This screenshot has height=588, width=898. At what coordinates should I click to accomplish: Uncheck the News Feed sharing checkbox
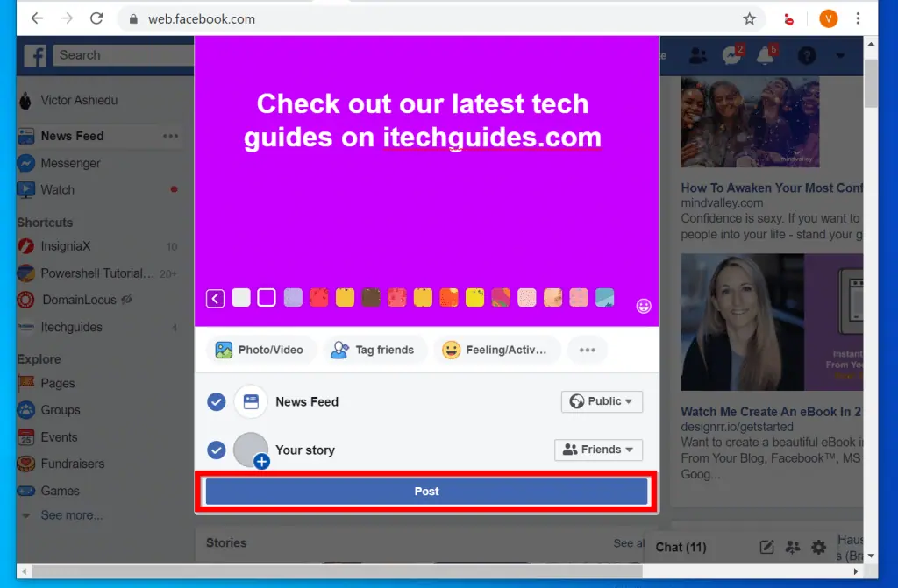pyautogui.click(x=216, y=401)
